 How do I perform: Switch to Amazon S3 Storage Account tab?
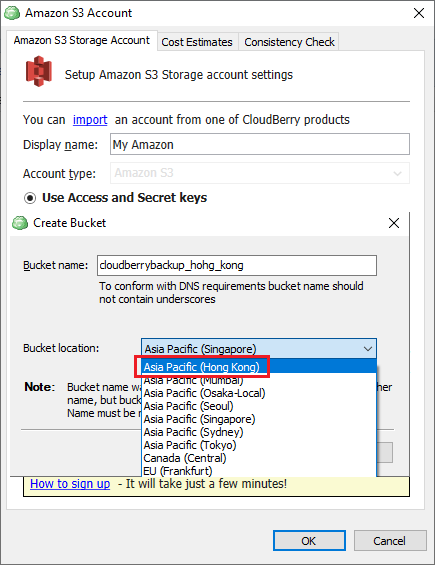82,40
